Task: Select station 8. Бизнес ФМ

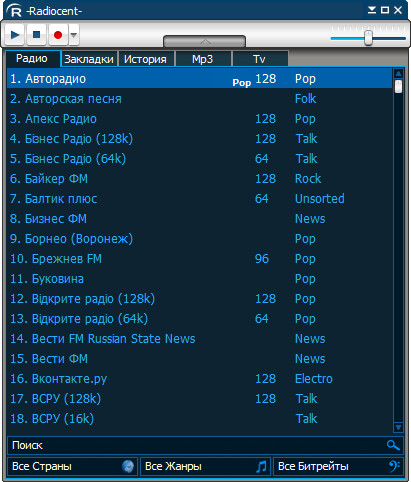Action: (199, 219)
